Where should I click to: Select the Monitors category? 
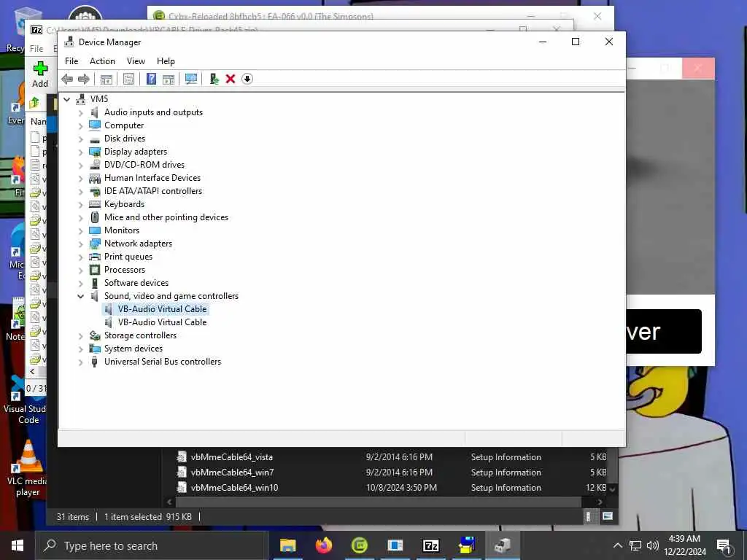[x=122, y=230]
